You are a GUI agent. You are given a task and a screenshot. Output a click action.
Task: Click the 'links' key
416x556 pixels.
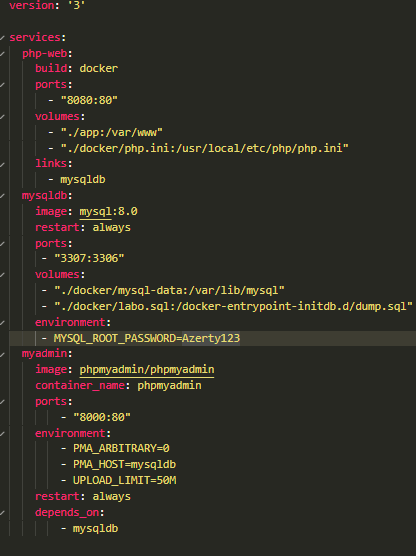coord(51,163)
